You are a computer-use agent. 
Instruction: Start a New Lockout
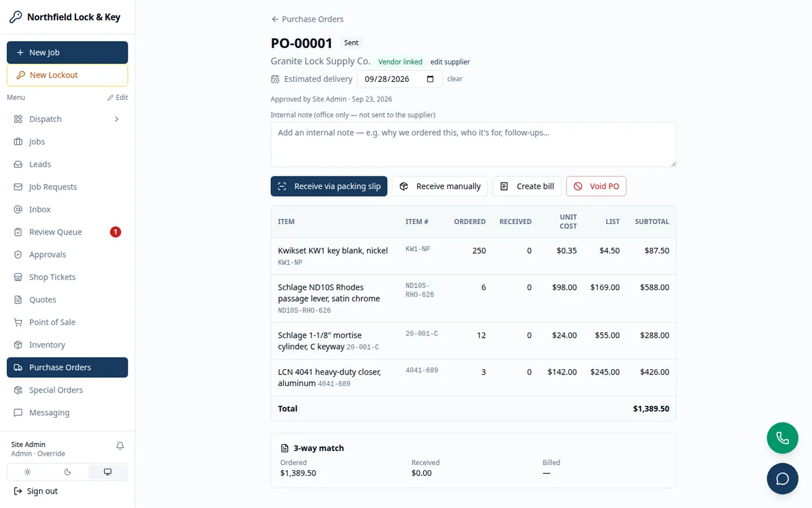pos(67,75)
